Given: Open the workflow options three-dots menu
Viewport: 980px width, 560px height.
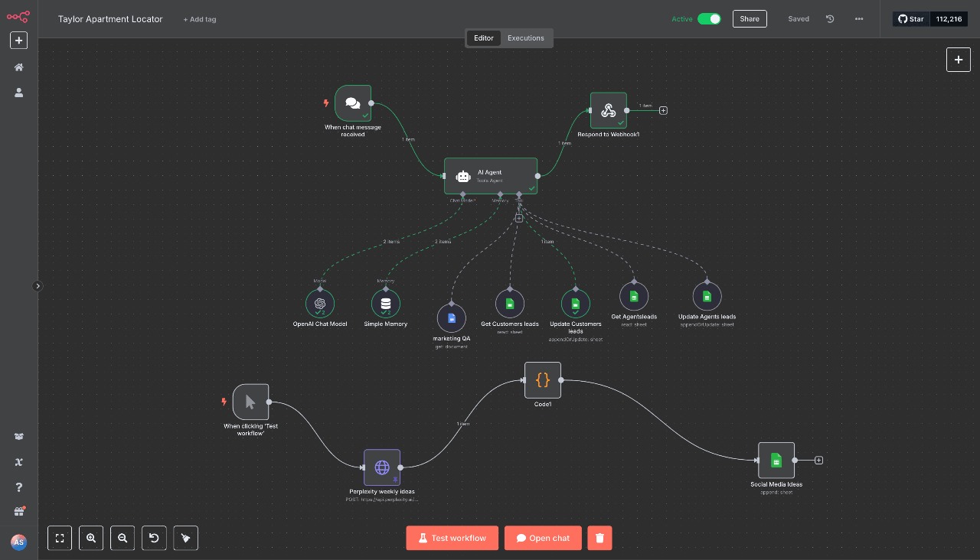Looking at the screenshot, I should (x=859, y=19).
